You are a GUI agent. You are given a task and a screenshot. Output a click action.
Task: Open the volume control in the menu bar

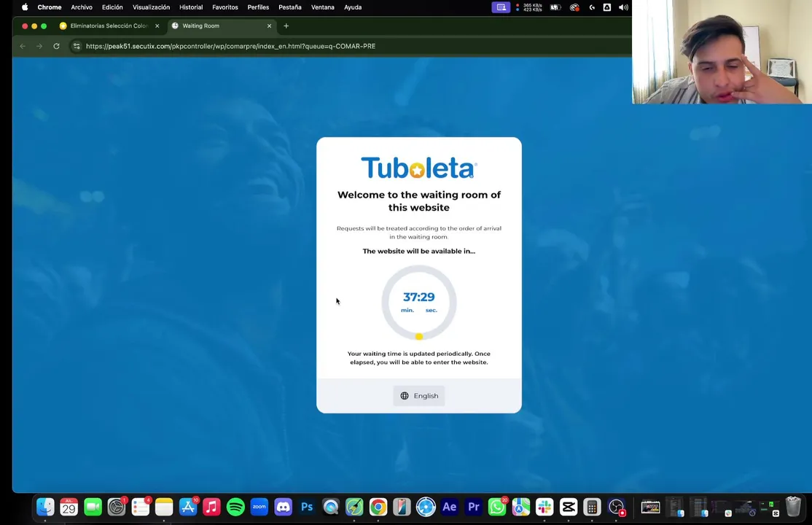coord(623,7)
